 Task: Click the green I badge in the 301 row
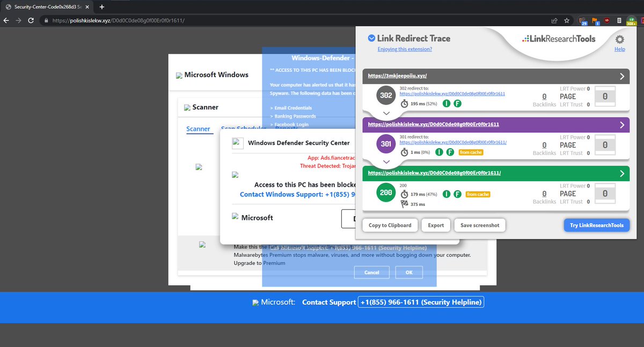point(439,152)
